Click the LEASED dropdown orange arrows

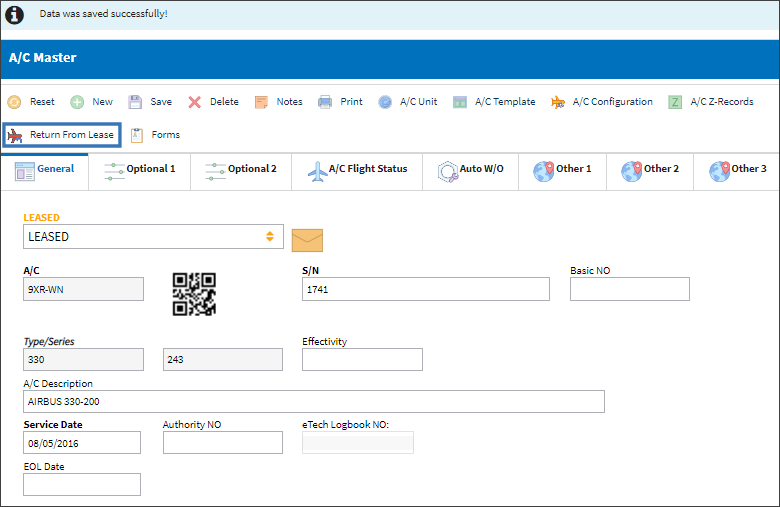270,236
